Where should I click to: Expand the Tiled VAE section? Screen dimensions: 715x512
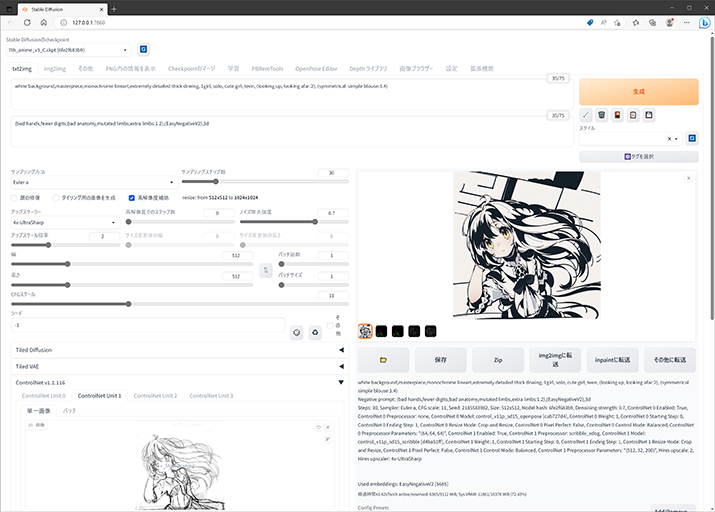(x=180, y=367)
